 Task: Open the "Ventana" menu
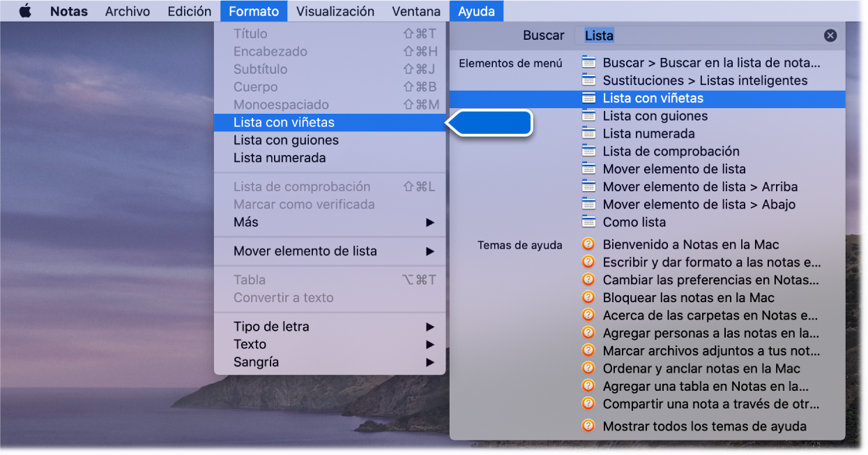click(x=416, y=10)
